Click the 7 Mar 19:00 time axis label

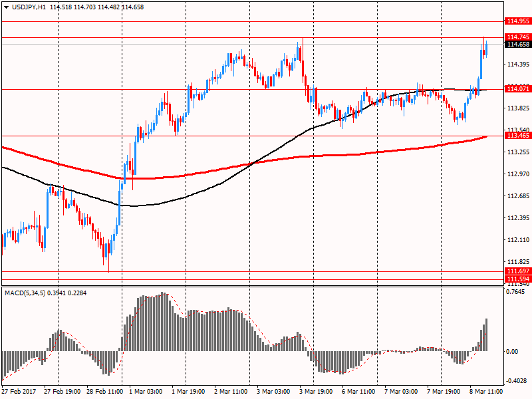pos(444,391)
